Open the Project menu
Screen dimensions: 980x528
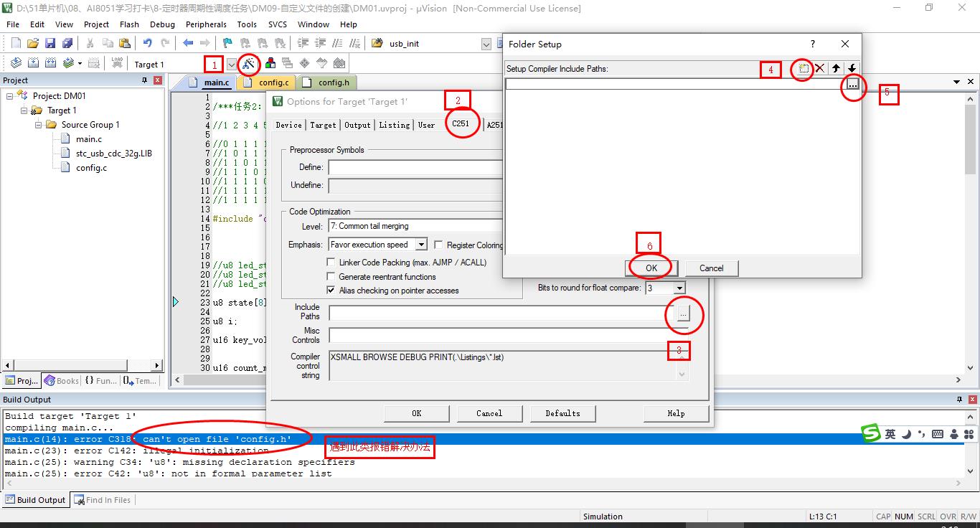[96, 24]
